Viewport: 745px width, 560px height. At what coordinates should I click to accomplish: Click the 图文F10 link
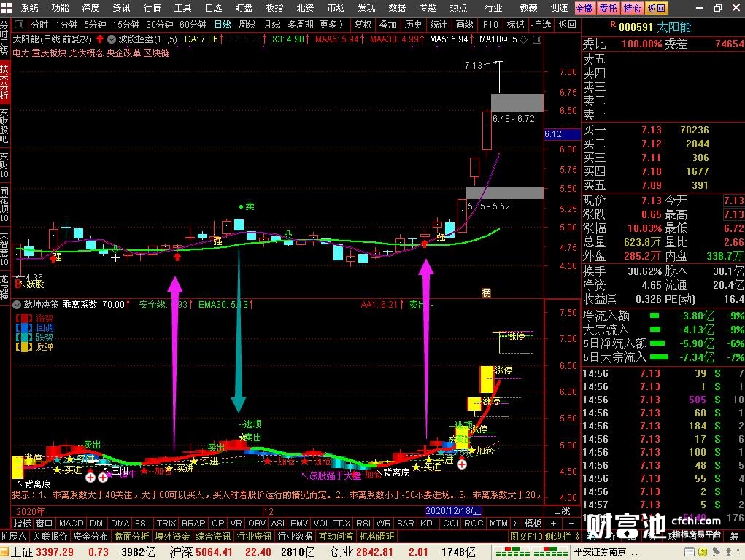526,536
